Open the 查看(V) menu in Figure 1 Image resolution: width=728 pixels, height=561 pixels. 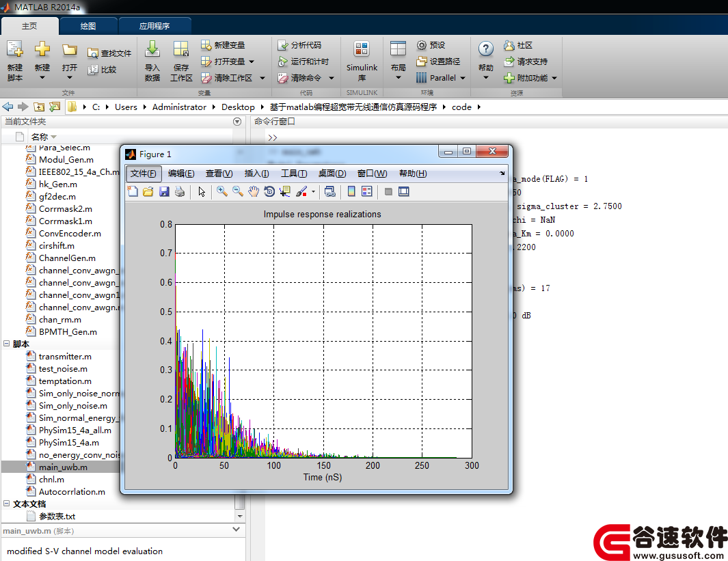coord(219,174)
